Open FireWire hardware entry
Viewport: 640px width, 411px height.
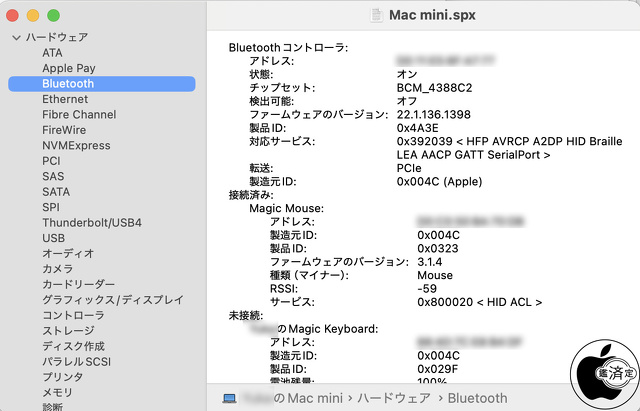[64, 130]
